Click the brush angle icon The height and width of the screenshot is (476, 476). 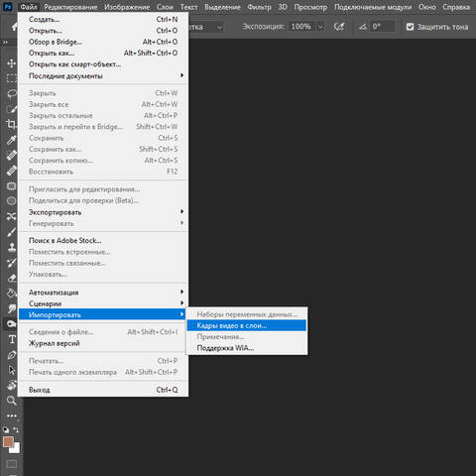tap(363, 27)
